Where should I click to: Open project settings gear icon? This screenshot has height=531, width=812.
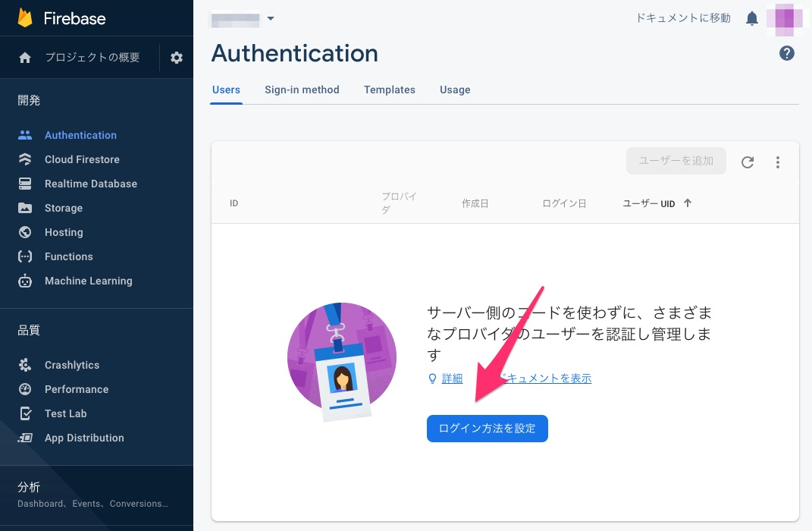[x=177, y=58]
